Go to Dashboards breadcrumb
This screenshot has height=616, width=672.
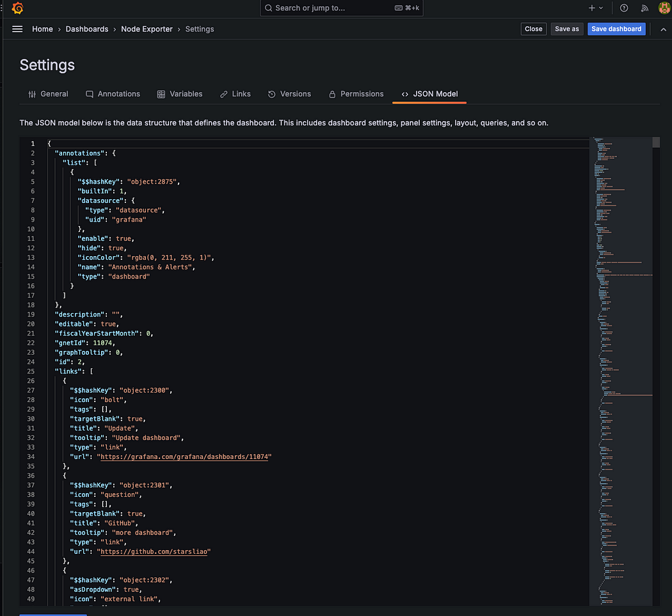click(x=87, y=29)
